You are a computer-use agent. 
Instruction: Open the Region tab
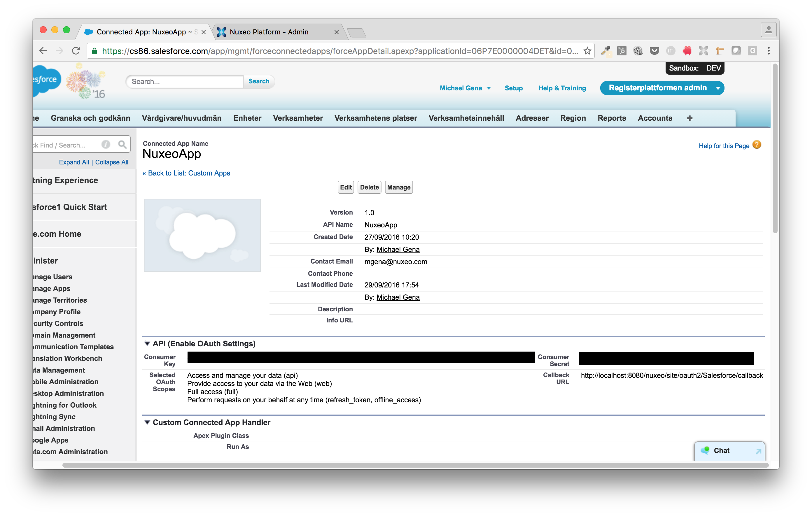573,118
